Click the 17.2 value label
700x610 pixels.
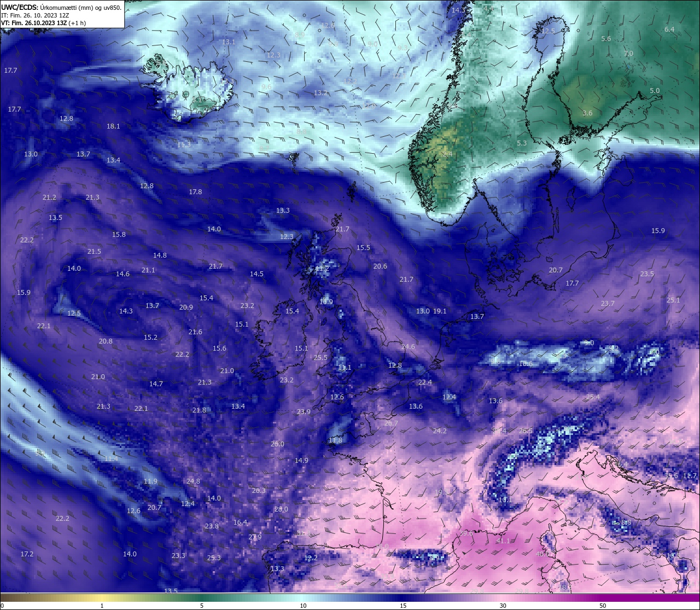point(27,554)
